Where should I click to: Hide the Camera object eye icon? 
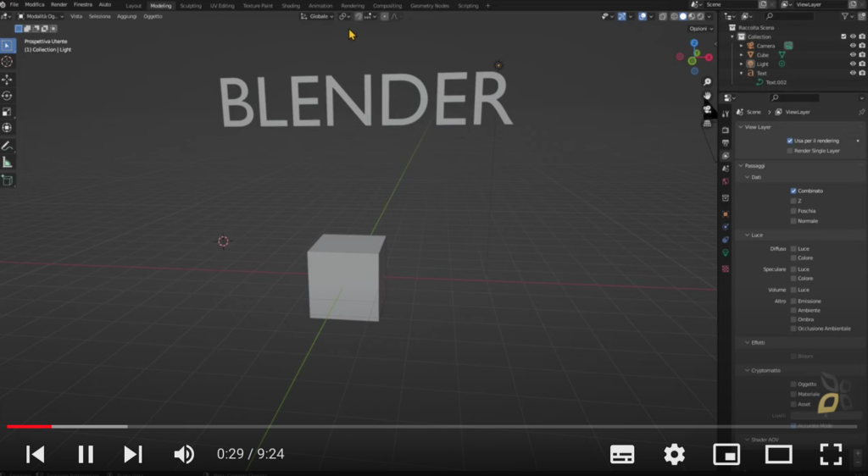853,46
